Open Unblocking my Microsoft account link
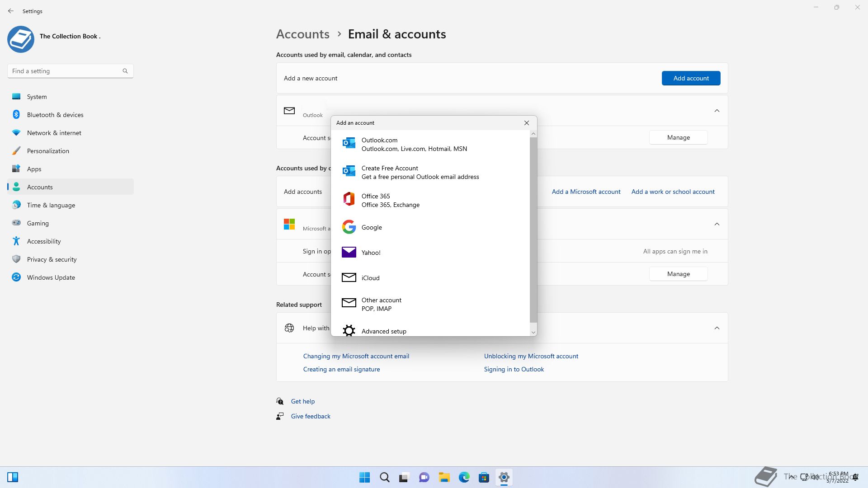The height and width of the screenshot is (488, 868). pos(531,356)
